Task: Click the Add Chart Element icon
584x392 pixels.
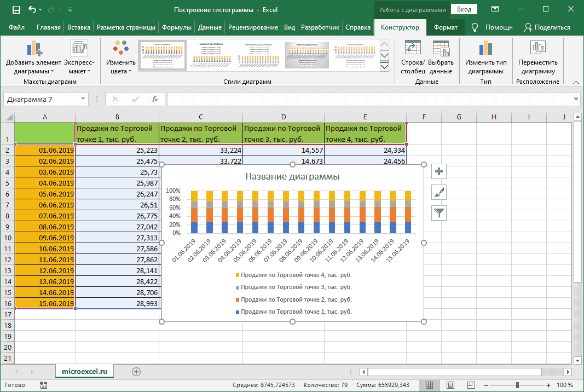Action: click(33, 49)
